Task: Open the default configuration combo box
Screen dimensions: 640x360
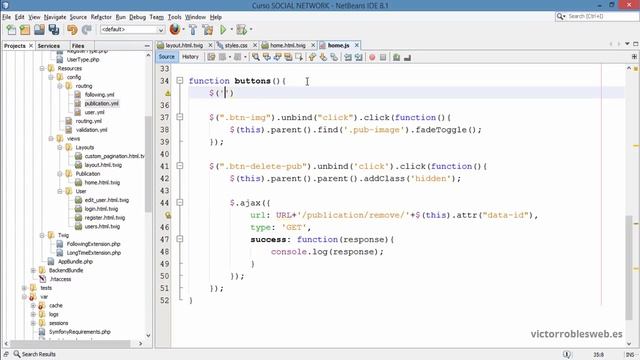Action: tap(132, 29)
